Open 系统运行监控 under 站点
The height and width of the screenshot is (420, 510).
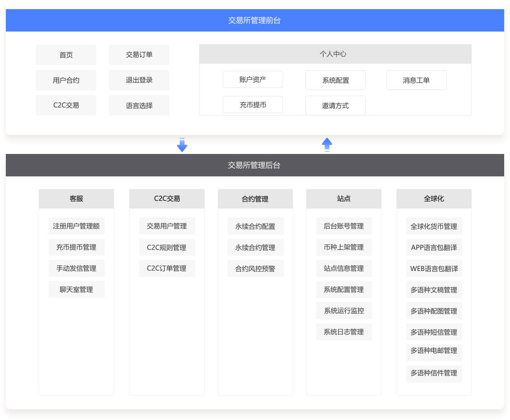[344, 310]
